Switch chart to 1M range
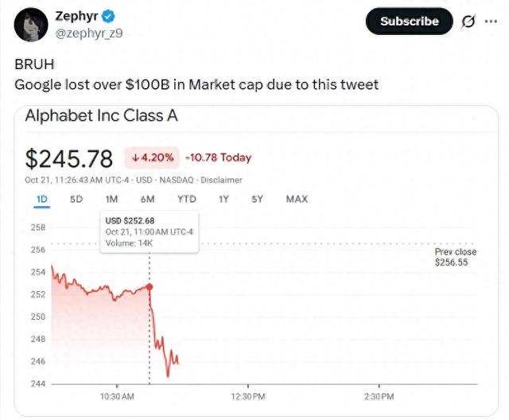Viewport: 509px width, 420px height. point(111,199)
